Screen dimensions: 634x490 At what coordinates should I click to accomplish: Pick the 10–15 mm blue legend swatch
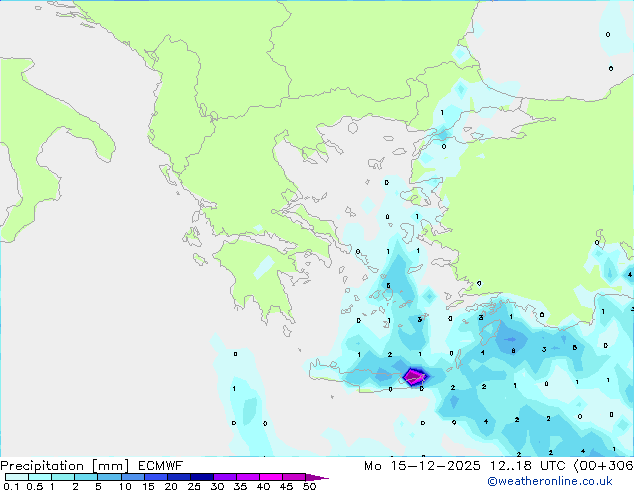(132, 477)
